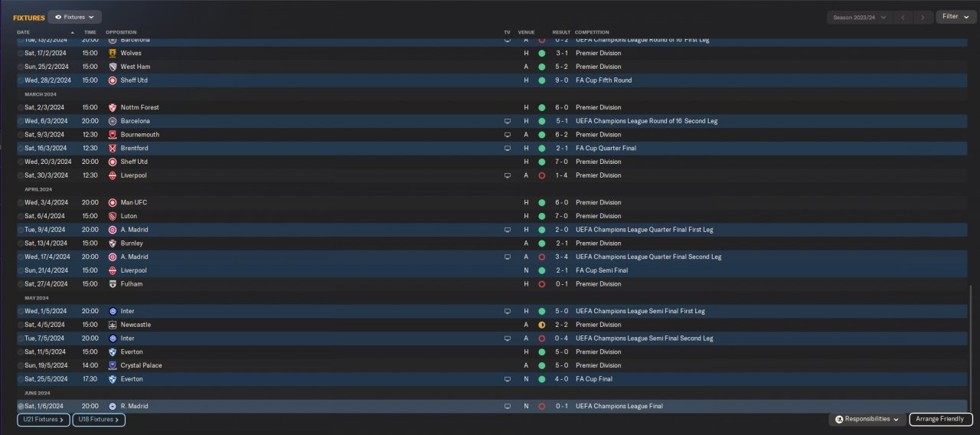Tick the selection circle for Sat, 17/2/2024 Wolves
The width and height of the screenshot is (980, 435).
tap(21, 54)
